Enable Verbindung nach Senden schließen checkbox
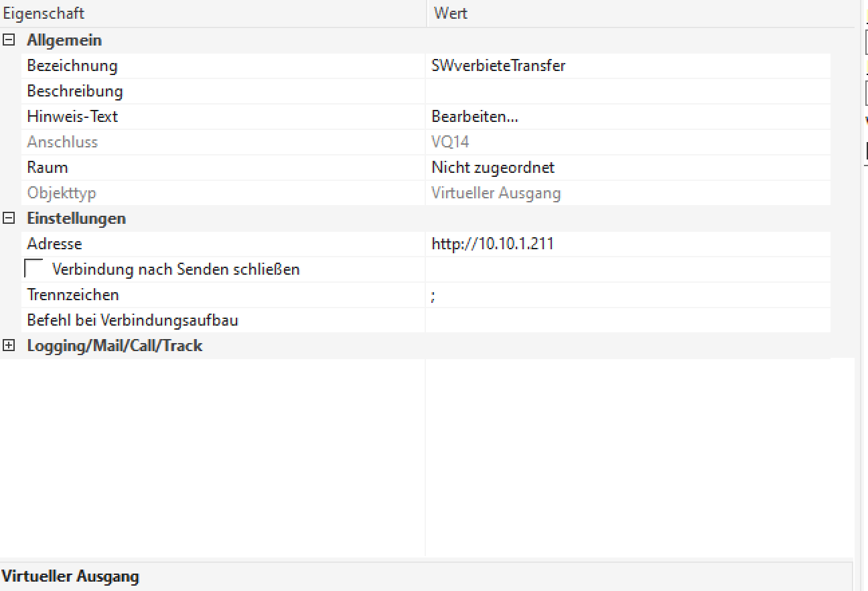 point(33,269)
